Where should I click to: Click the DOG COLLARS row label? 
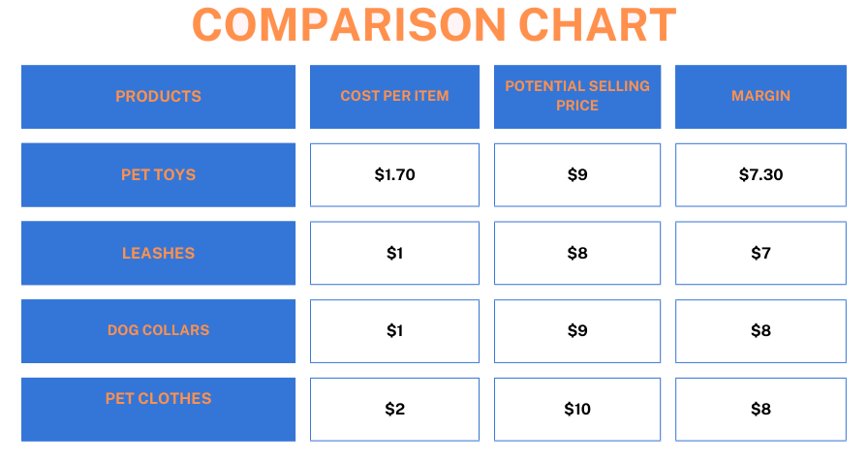click(x=158, y=331)
